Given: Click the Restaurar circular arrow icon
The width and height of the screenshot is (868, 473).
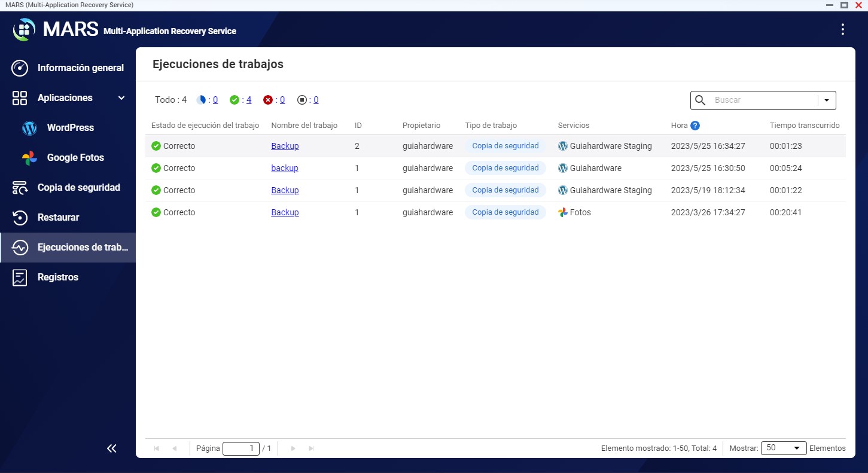Looking at the screenshot, I should (x=20, y=218).
